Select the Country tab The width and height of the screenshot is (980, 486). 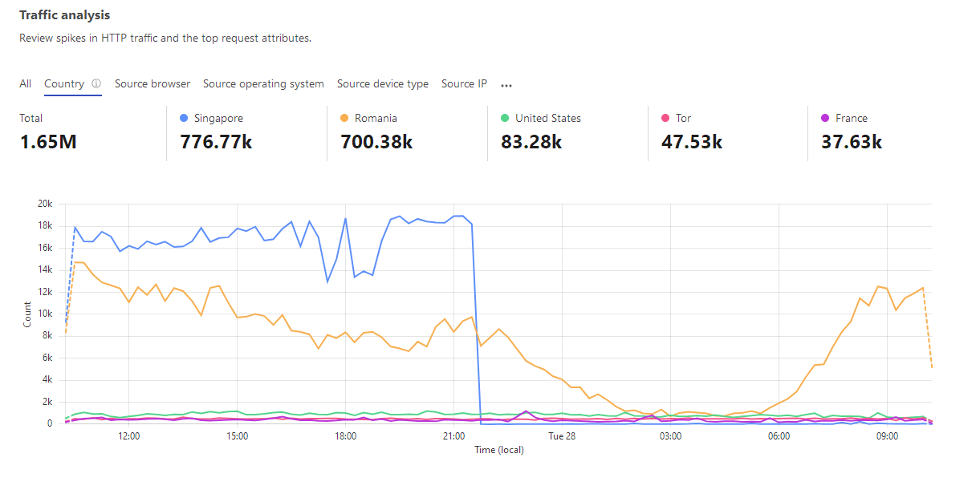tap(64, 83)
